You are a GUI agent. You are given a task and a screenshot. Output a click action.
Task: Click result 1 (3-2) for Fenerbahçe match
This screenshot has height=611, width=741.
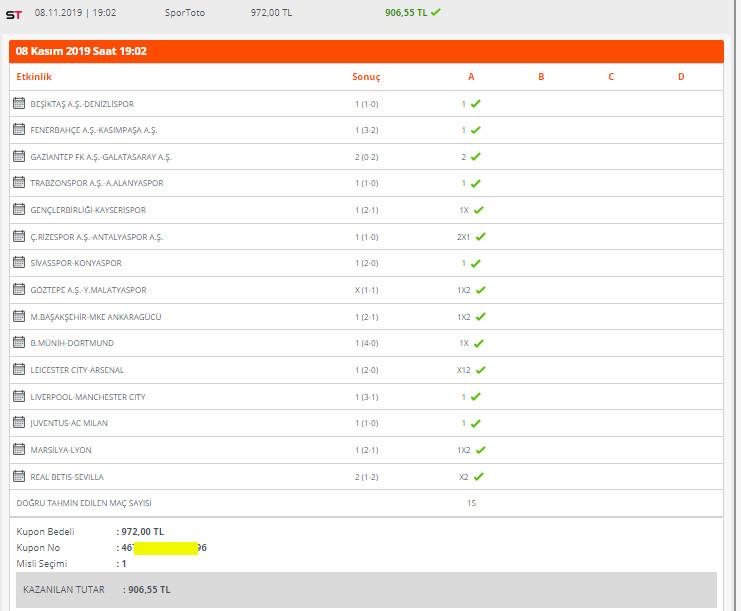click(367, 130)
